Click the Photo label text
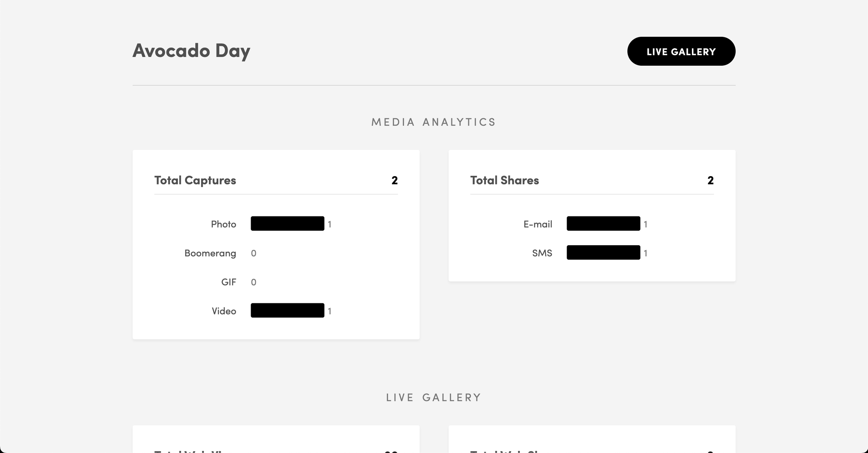 [x=224, y=224]
